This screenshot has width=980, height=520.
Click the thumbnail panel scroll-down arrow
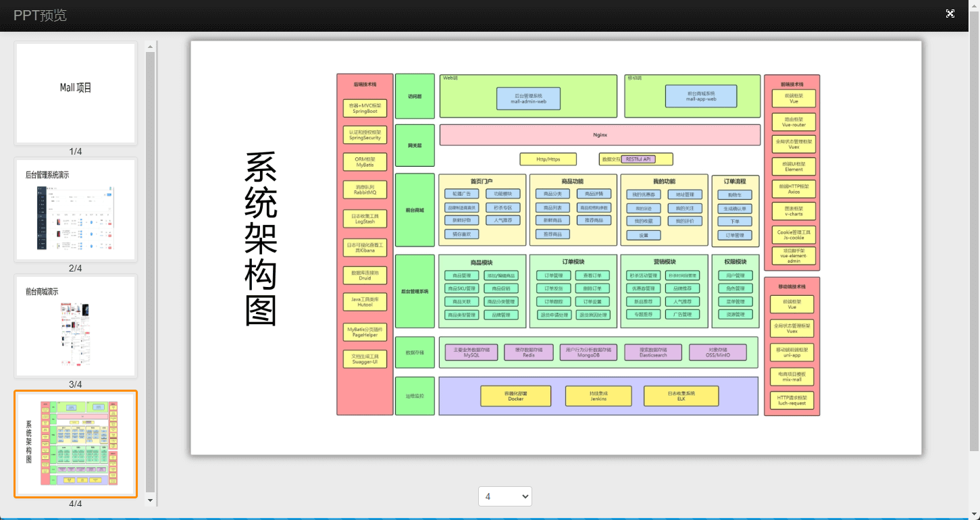151,501
